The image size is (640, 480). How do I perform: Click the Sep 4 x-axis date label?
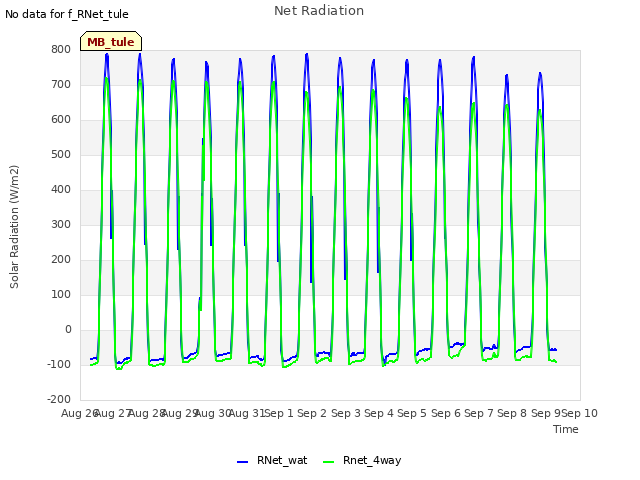(x=379, y=413)
